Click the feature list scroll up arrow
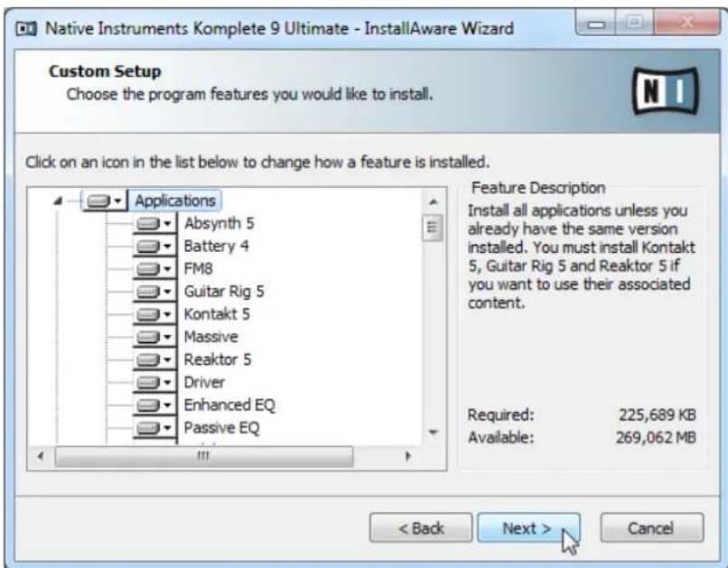728x568 pixels. (x=434, y=202)
